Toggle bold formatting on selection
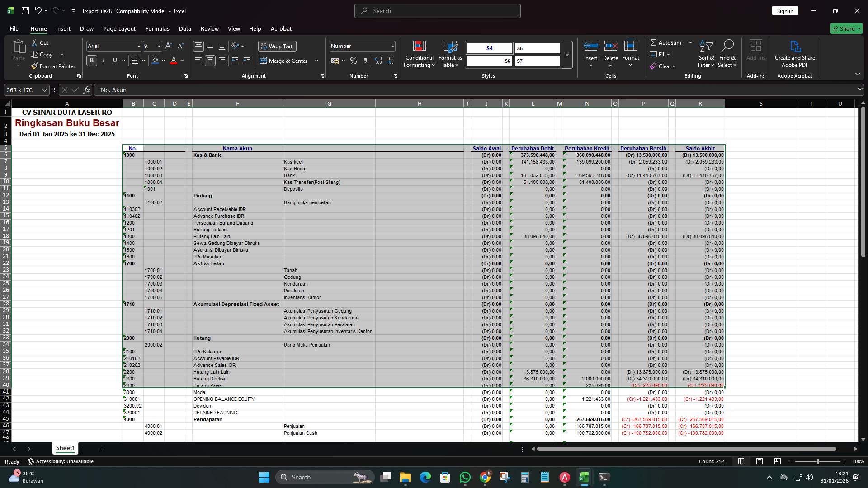 (92, 60)
